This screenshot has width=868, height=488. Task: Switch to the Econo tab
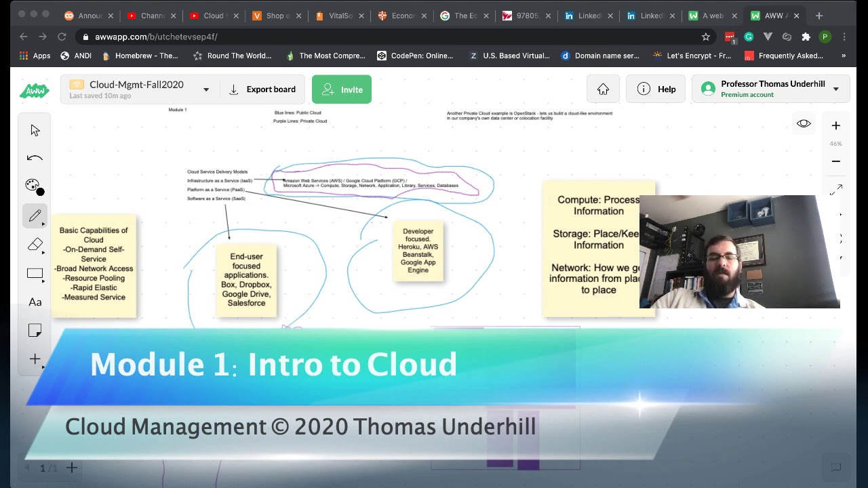(x=400, y=16)
